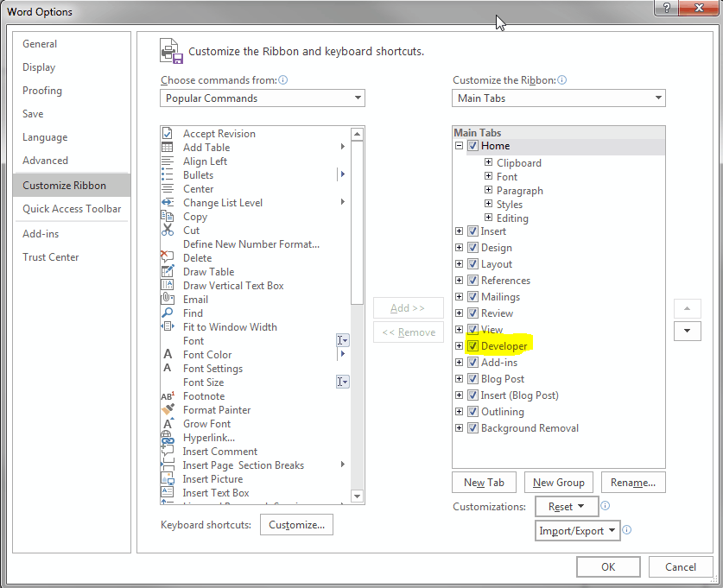Toggle the Layout tab checkbox
This screenshot has height=588, width=723.
pos(473,263)
